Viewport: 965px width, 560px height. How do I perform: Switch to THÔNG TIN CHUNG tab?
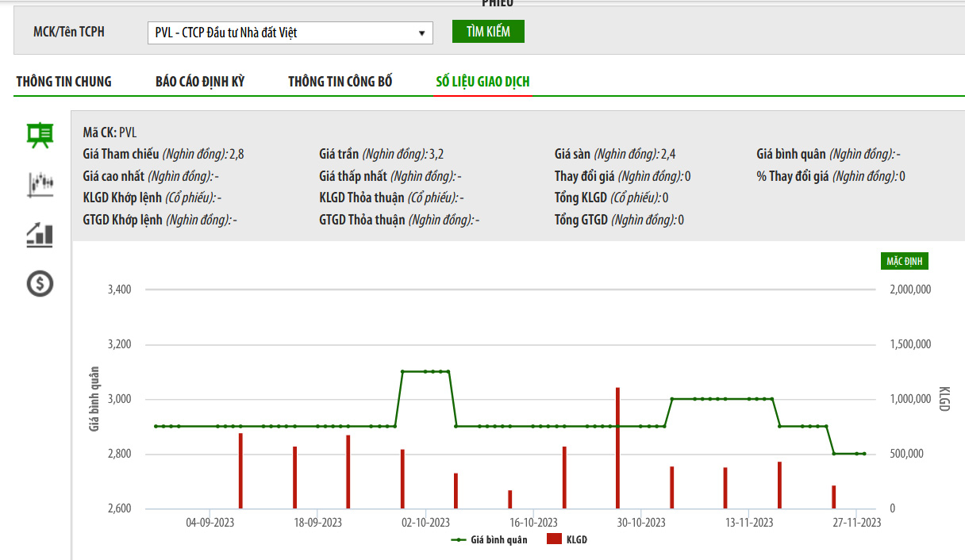pos(63,82)
